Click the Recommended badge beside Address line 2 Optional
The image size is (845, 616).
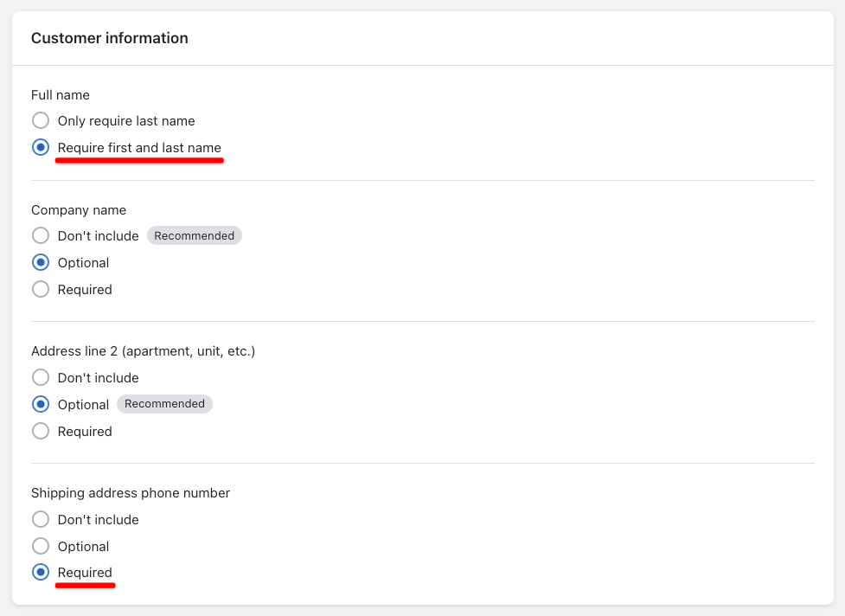point(164,404)
